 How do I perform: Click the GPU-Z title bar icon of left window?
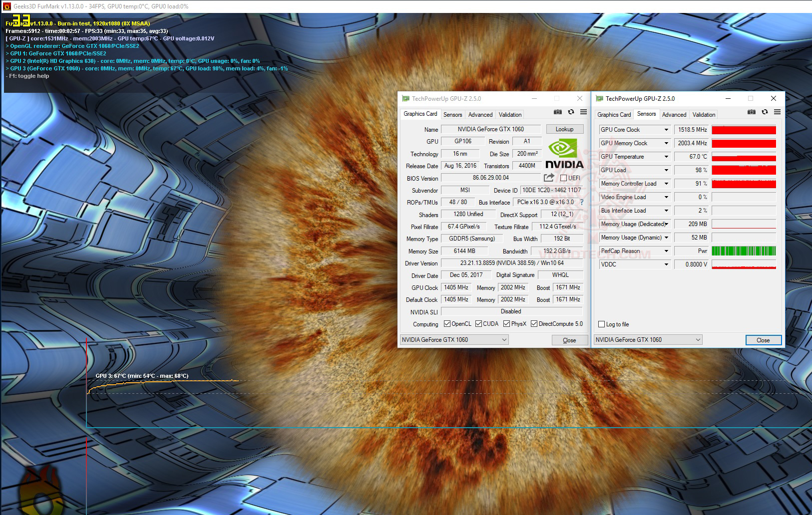(406, 99)
